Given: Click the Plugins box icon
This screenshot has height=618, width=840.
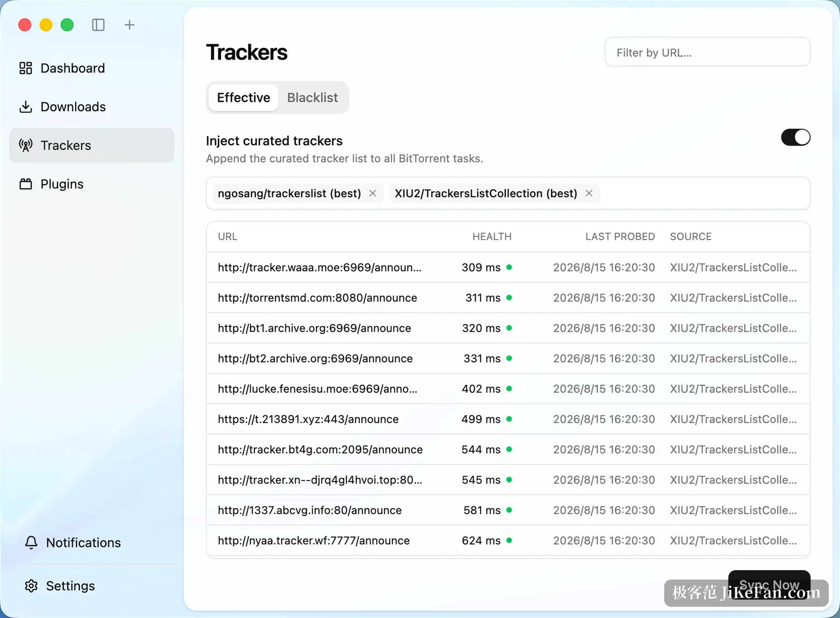Looking at the screenshot, I should (26, 184).
